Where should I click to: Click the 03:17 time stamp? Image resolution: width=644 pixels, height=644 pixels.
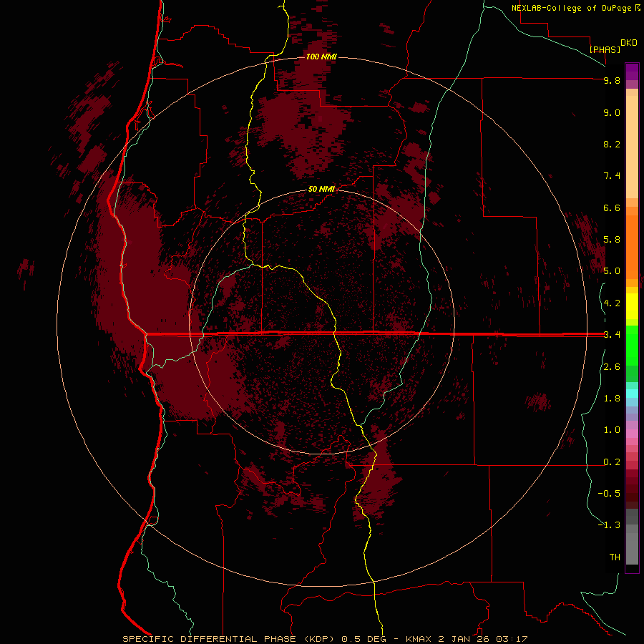coord(512,639)
